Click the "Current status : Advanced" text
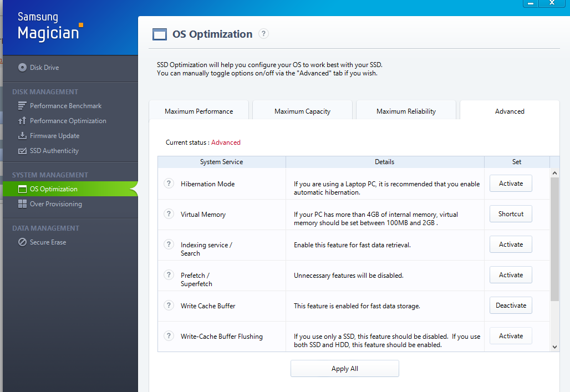 (x=203, y=142)
